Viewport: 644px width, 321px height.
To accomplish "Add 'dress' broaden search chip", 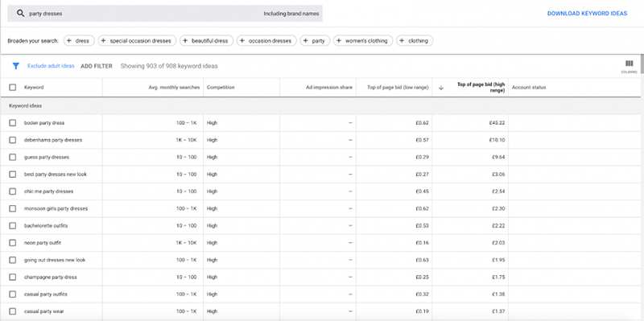I will [79, 41].
